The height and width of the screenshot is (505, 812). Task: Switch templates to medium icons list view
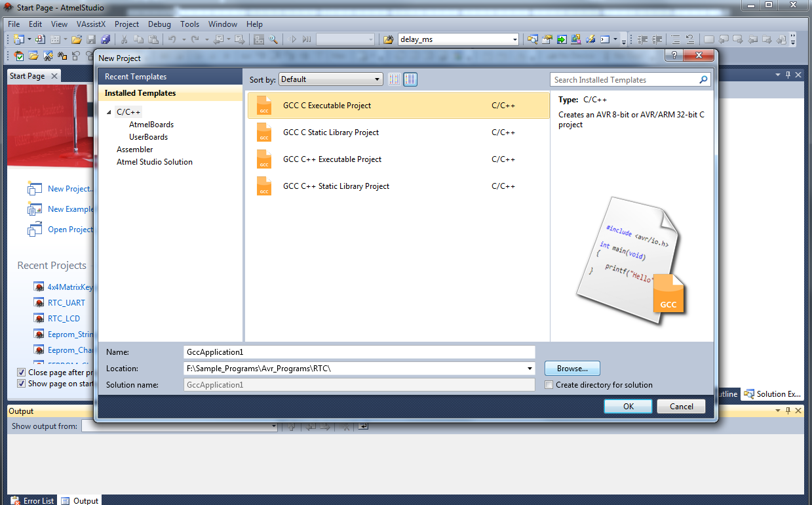(x=410, y=79)
